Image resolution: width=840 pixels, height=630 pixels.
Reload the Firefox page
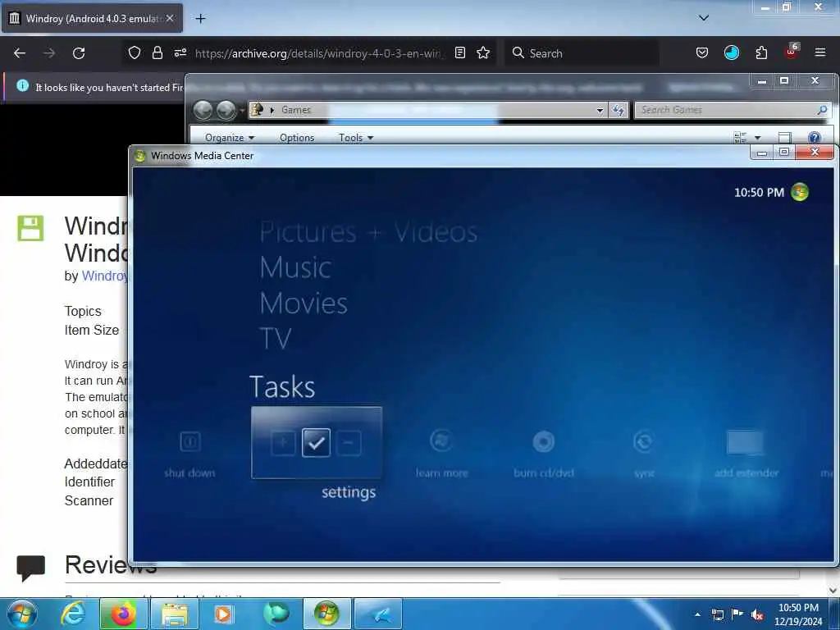[79, 53]
